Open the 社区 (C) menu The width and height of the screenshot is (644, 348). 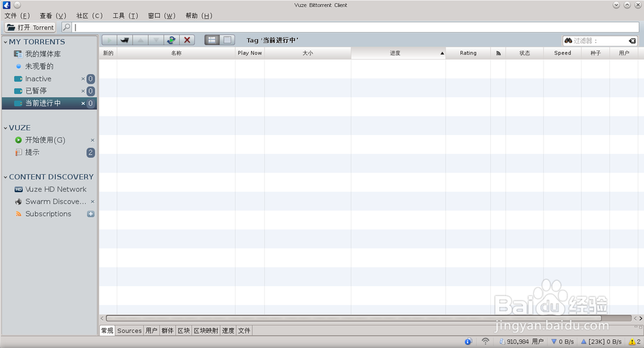point(89,15)
